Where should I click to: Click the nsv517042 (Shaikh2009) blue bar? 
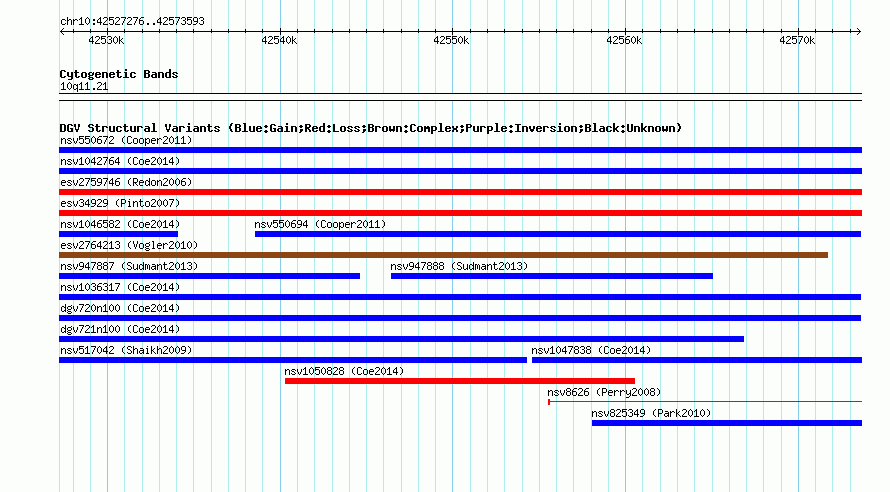click(x=293, y=360)
